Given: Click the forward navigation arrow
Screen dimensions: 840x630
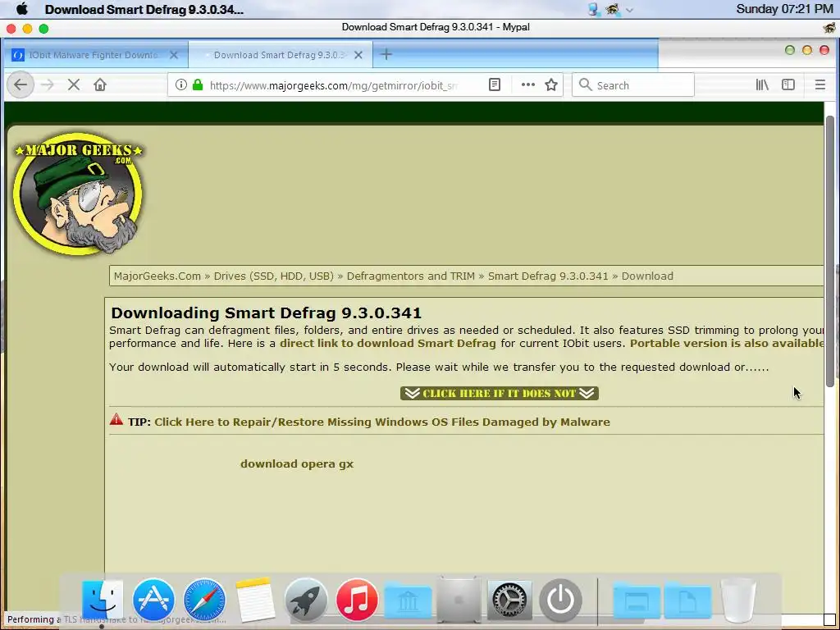Looking at the screenshot, I should 47,84.
